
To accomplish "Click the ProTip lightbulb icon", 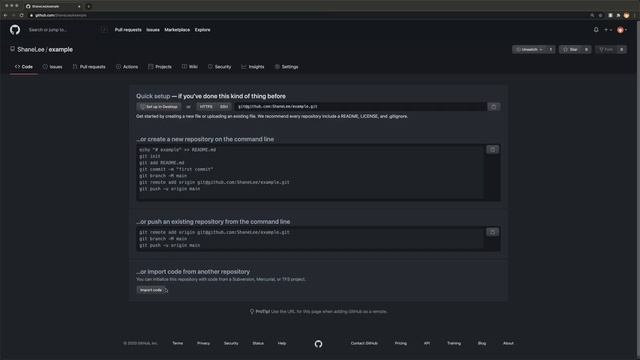I will tap(252, 311).
